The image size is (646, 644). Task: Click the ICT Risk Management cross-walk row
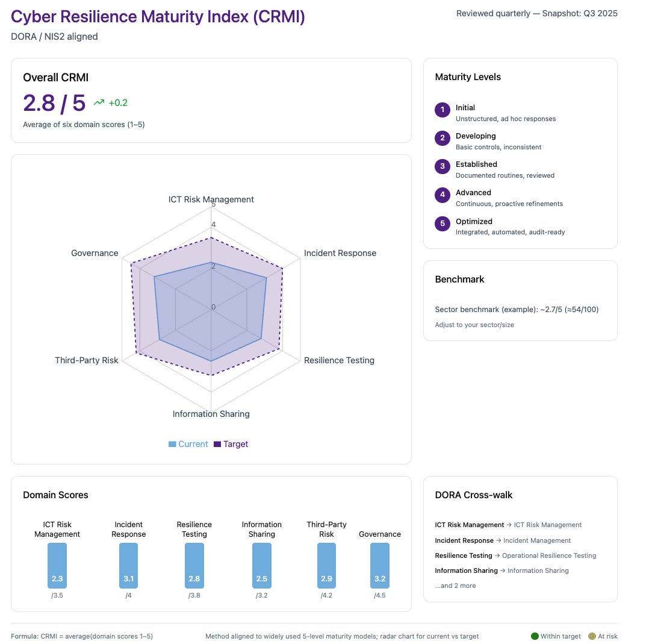pos(508,525)
